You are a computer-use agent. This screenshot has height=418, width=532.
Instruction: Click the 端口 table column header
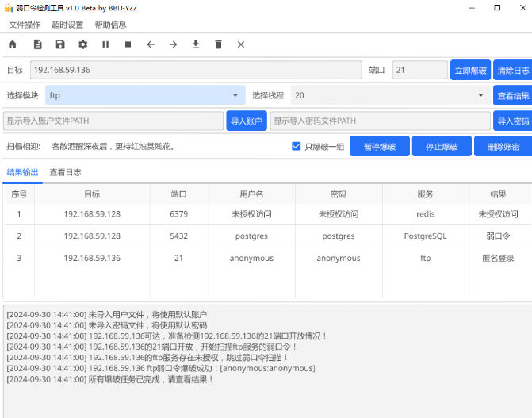pos(179,194)
